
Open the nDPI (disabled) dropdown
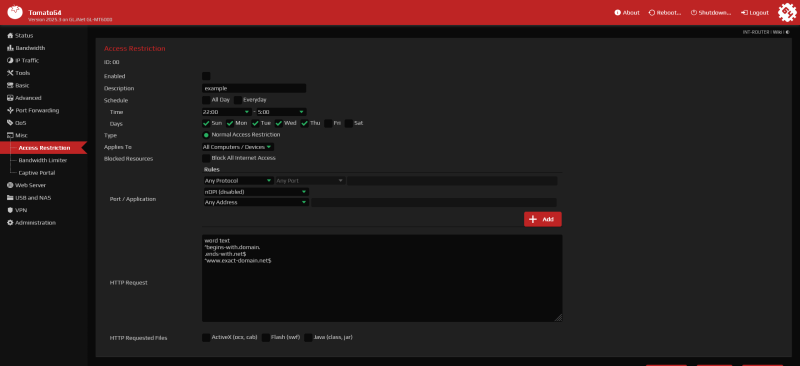[x=256, y=192]
